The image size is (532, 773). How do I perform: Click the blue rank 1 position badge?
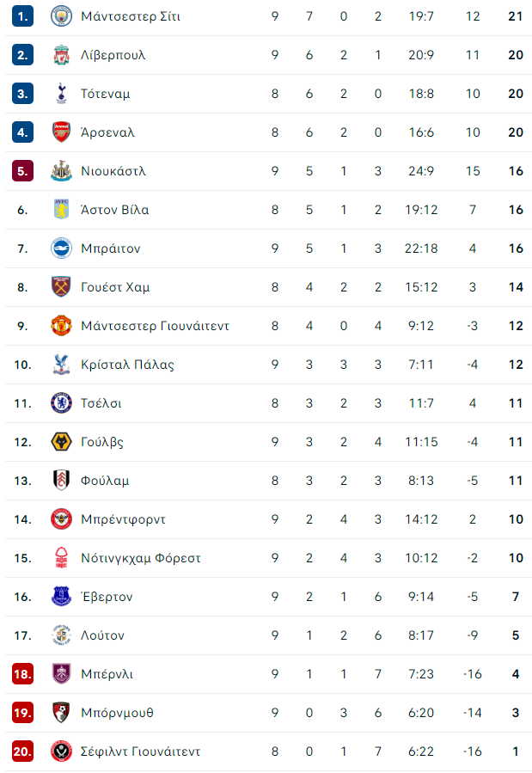click(22, 16)
